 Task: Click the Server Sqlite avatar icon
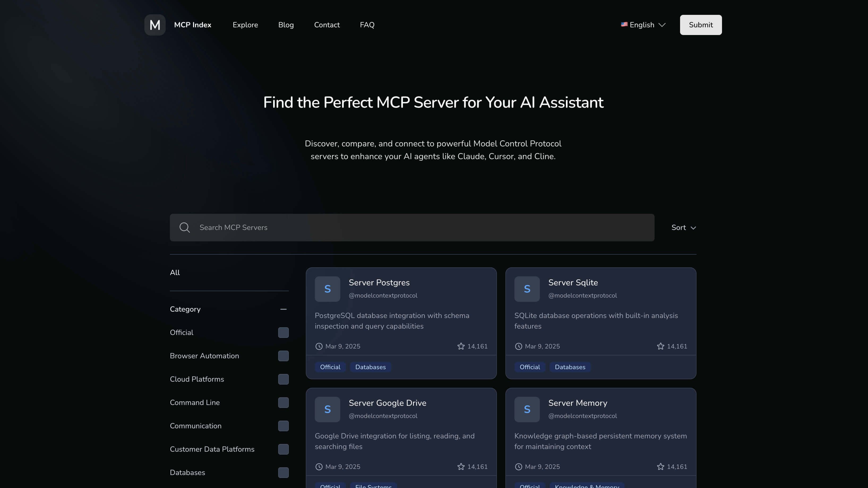pyautogui.click(x=527, y=289)
